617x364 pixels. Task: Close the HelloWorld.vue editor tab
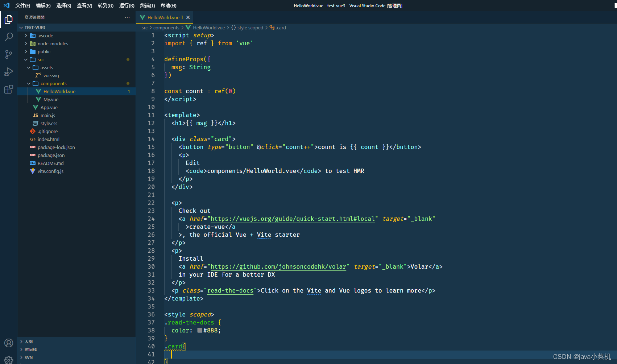(188, 17)
